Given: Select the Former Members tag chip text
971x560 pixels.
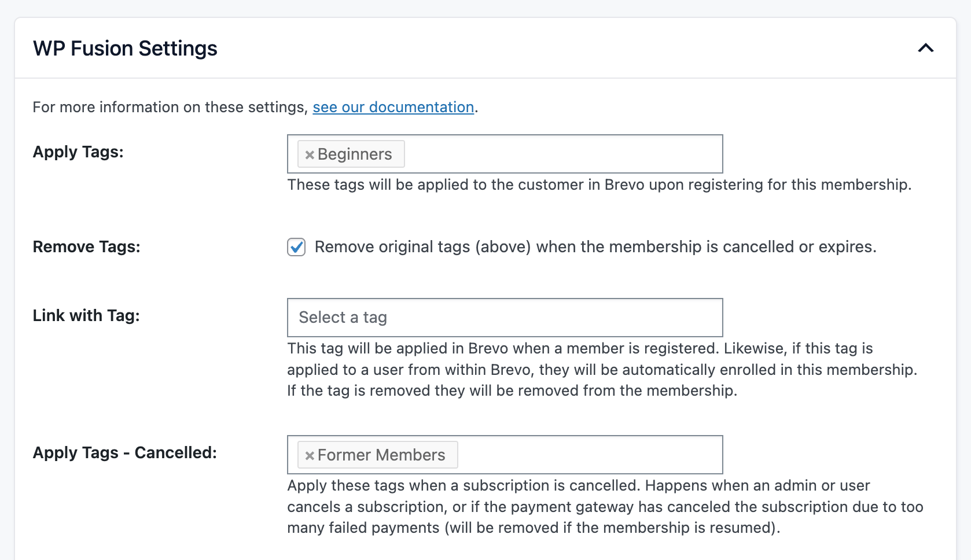Looking at the screenshot, I should (381, 455).
